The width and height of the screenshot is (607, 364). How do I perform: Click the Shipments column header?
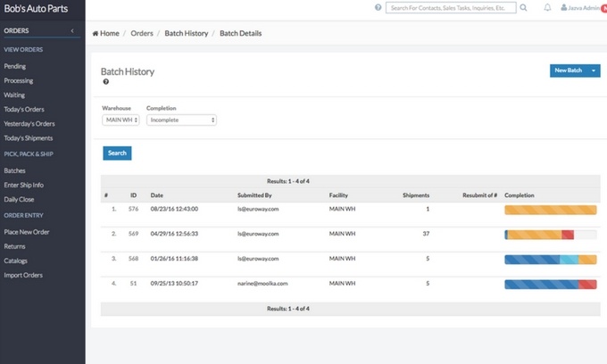pos(416,195)
